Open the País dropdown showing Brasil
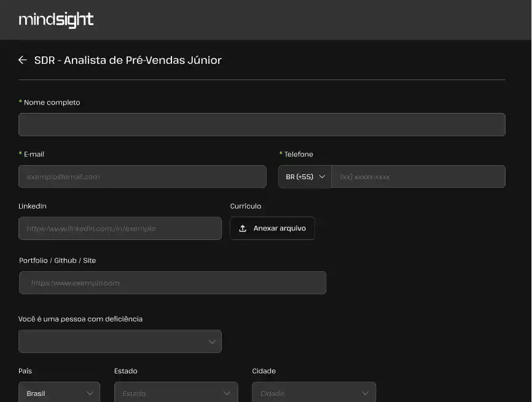Screen dimensions: 532x402 pyautogui.click(x=59, y=393)
